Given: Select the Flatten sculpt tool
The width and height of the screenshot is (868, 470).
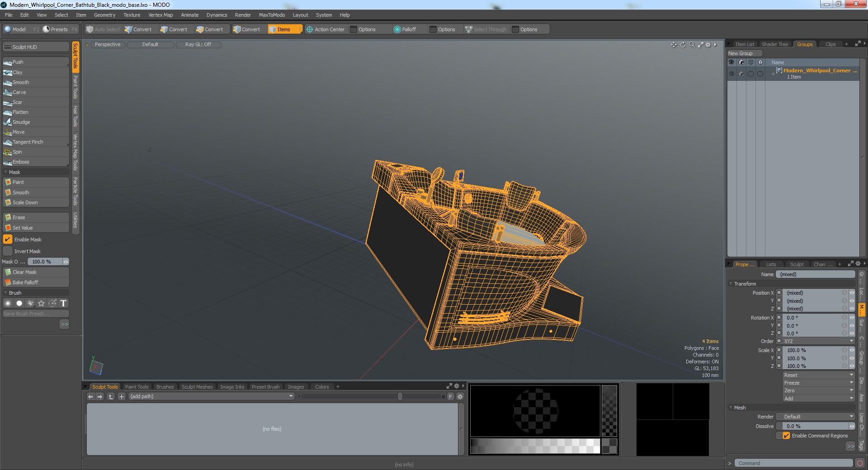Looking at the screenshot, I should [x=36, y=112].
